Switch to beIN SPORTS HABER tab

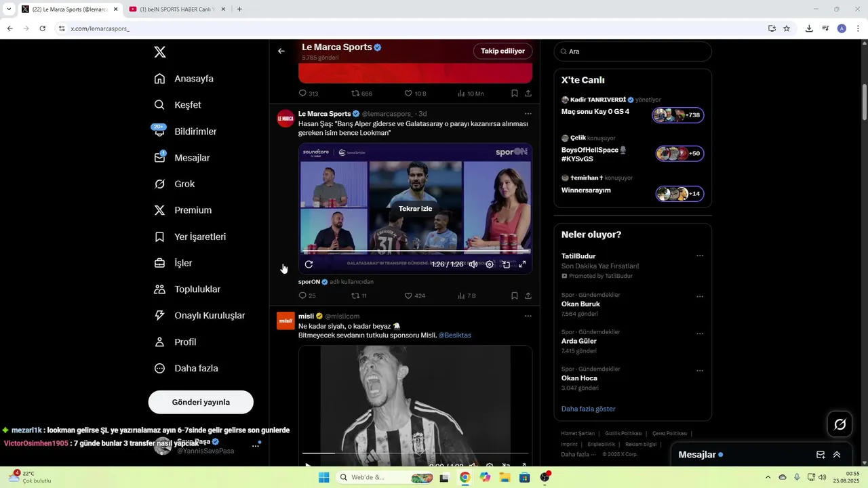coord(176,9)
